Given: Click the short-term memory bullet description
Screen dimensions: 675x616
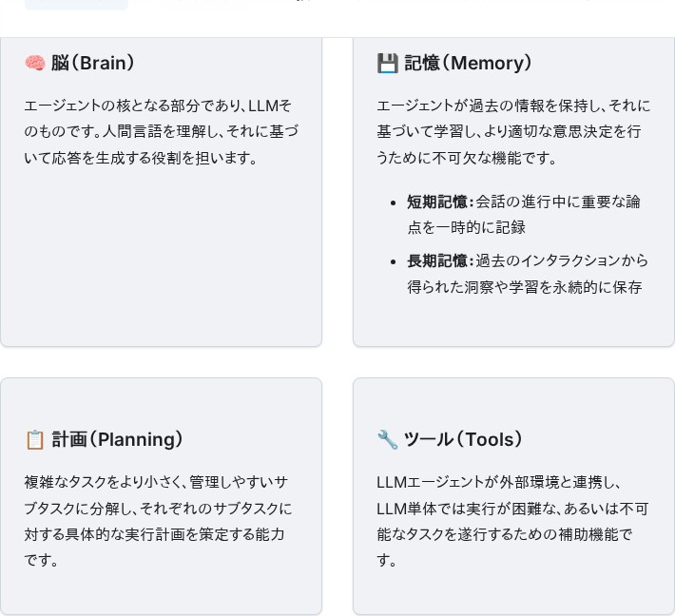Looking at the screenshot, I should (524, 215).
